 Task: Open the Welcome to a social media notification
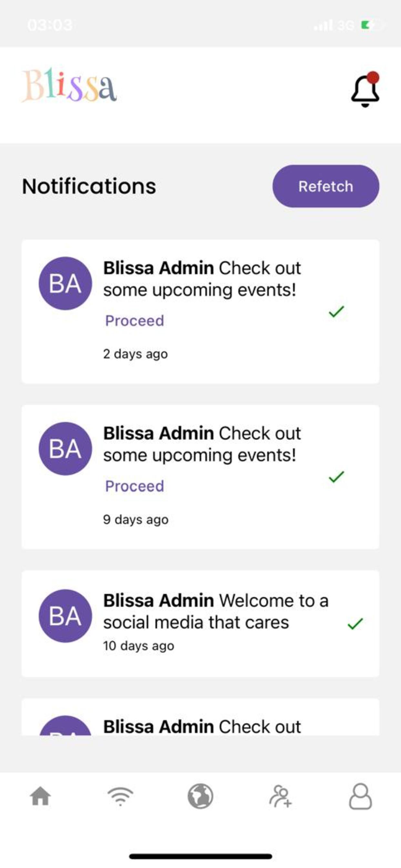pos(200,624)
